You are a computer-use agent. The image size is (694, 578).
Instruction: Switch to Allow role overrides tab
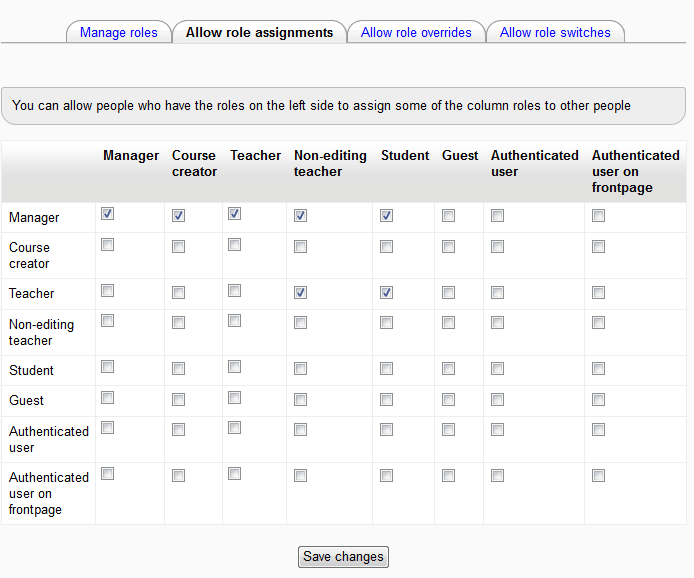[416, 32]
